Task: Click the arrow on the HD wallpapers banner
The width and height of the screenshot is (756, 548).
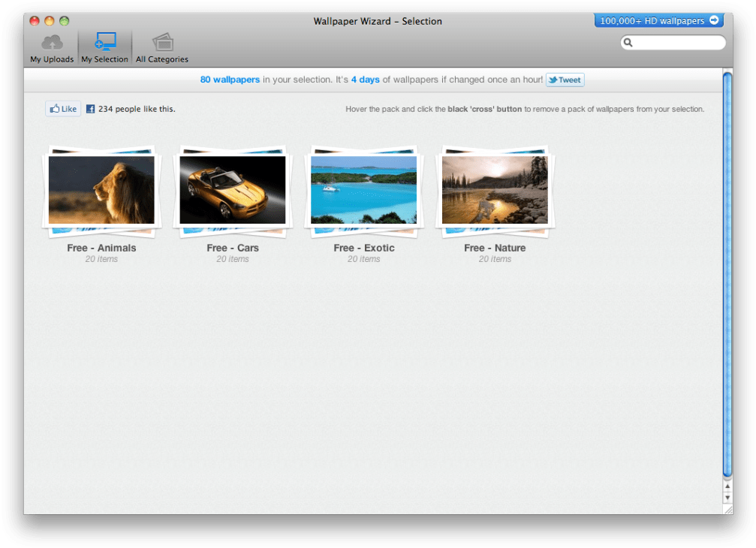Action: click(714, 20)
